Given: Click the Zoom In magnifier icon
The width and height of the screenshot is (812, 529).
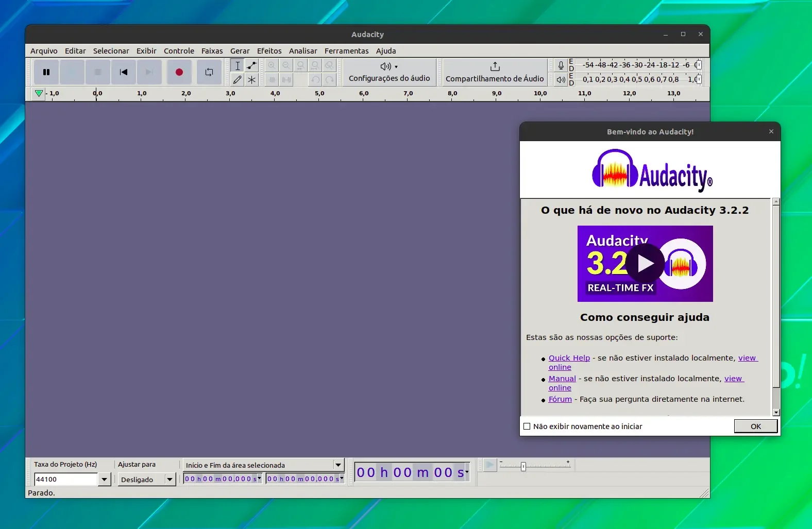Looking at the screenshot, I should pyautogui.click(x=272, y=65).
